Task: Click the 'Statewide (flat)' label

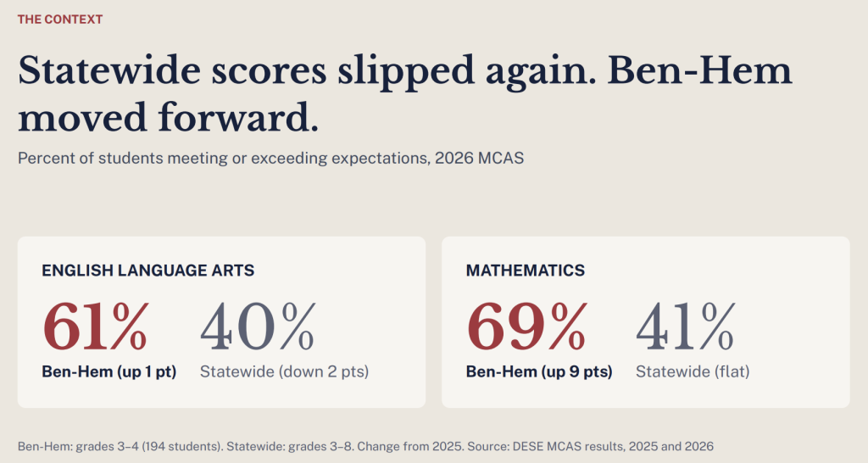Action: point(693,371)
